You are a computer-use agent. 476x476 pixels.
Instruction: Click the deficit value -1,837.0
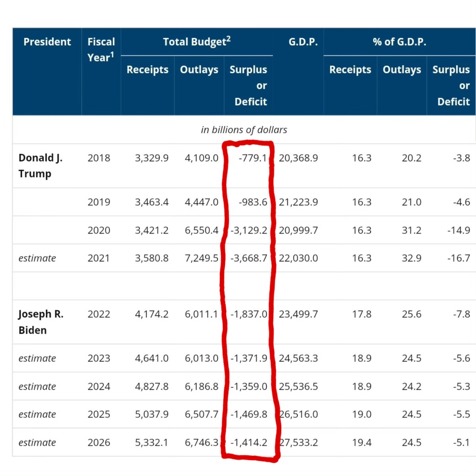coord(249,314)
